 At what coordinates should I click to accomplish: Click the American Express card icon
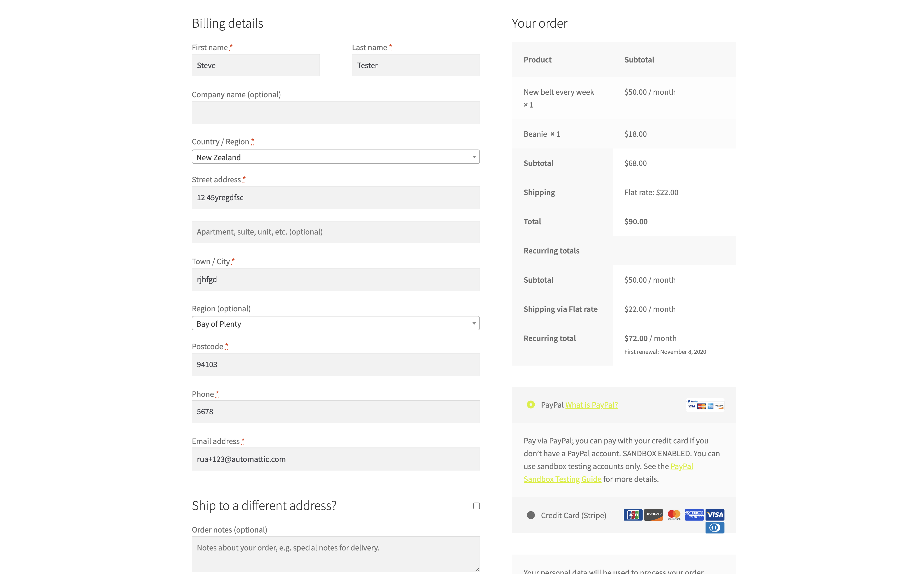[695, 515]
